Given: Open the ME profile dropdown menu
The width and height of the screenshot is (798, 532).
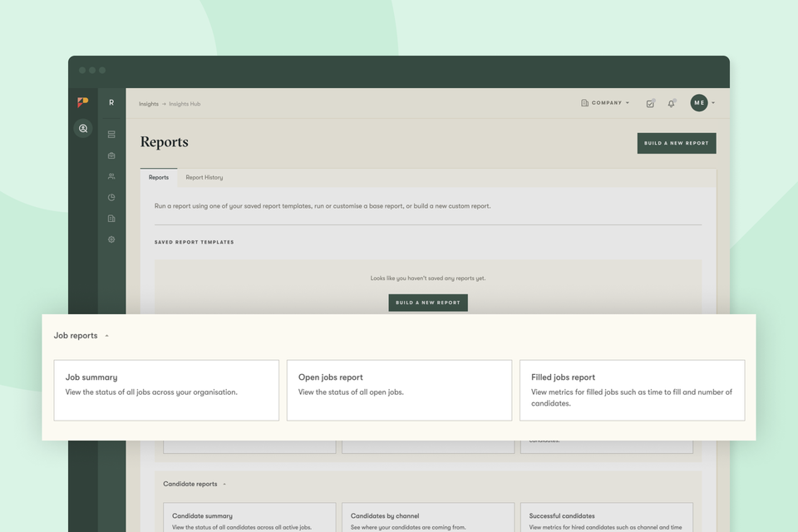Looking at the screenshot, I should [701, 103].
